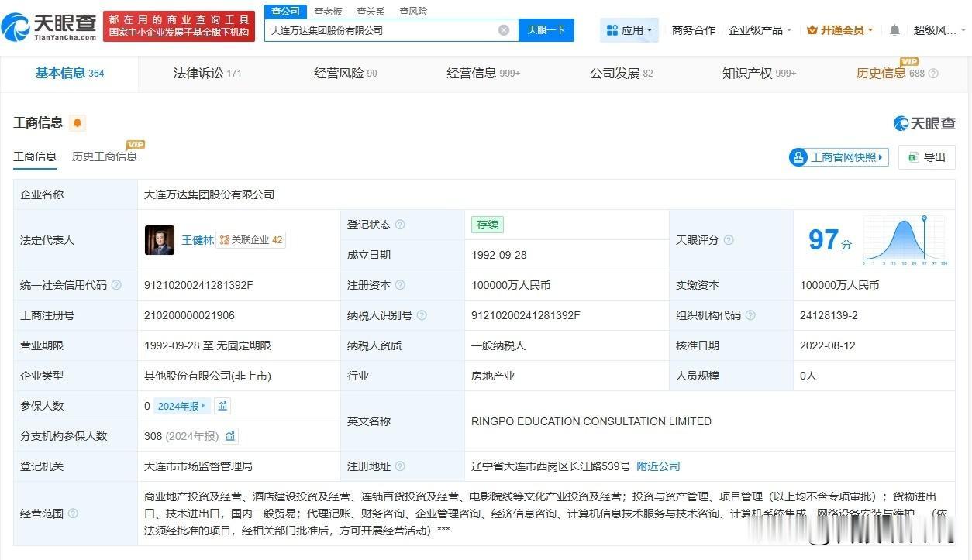The width and height of the screenshot is (972, 560).
Task: Select the 工商信息 sub-tab
Action: click(x=35, y=156)
